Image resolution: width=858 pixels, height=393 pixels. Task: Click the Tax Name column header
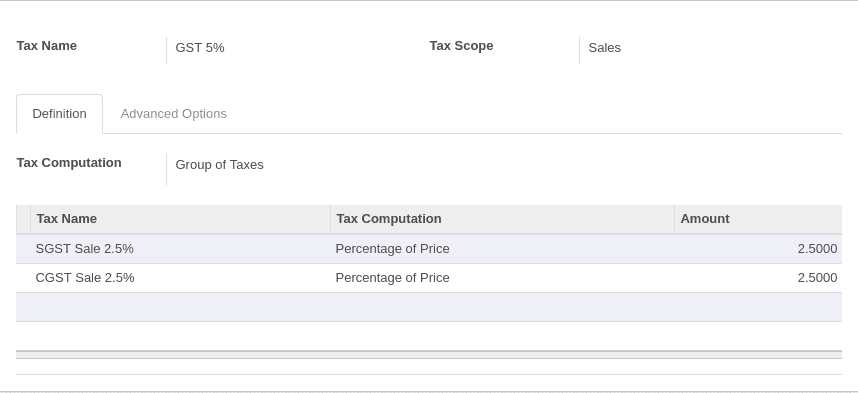tap(180, 219)
